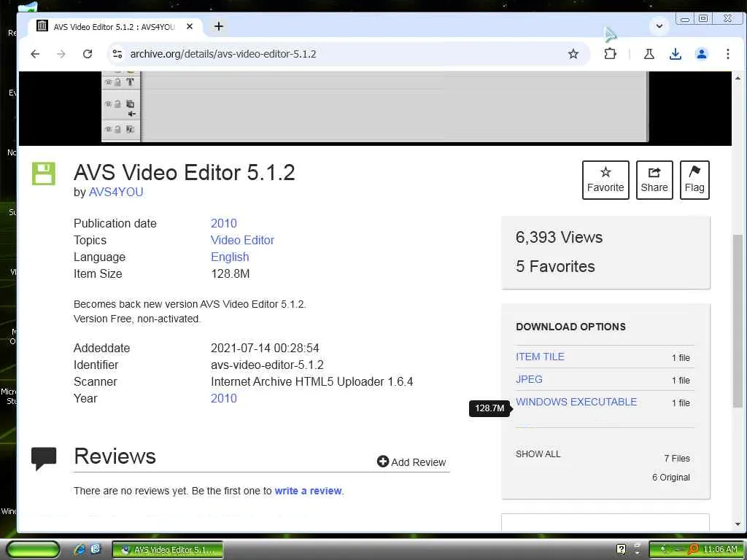This screenshot has height=560, width=747.
Task: Close the AVS Video Editor tab
Action: pyautogui.click(x=190, y=26)
